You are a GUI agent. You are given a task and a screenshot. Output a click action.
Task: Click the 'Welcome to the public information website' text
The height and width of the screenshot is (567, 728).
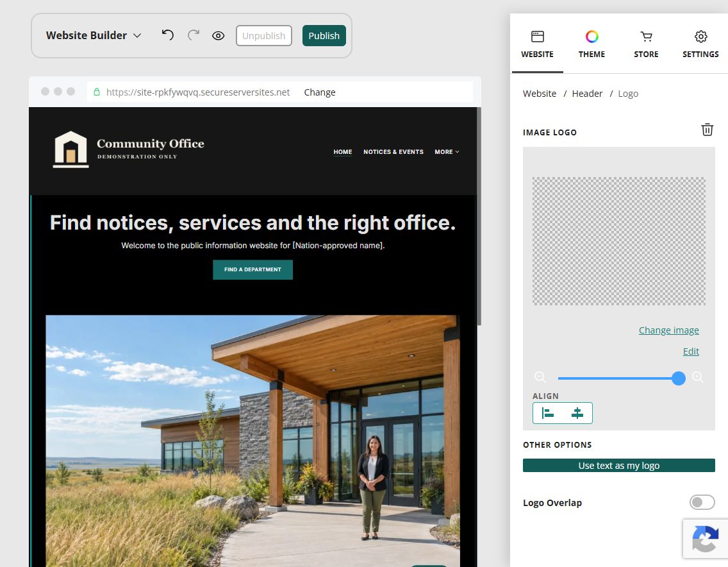(252, 246)
